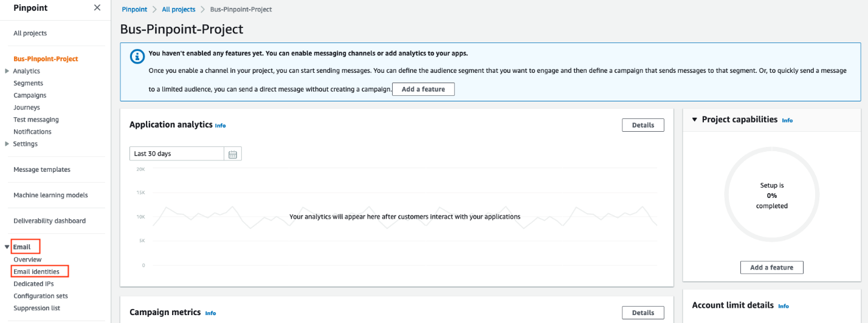Click the info icon in the banner
868x323 pixels.
[x=138, y=56]
